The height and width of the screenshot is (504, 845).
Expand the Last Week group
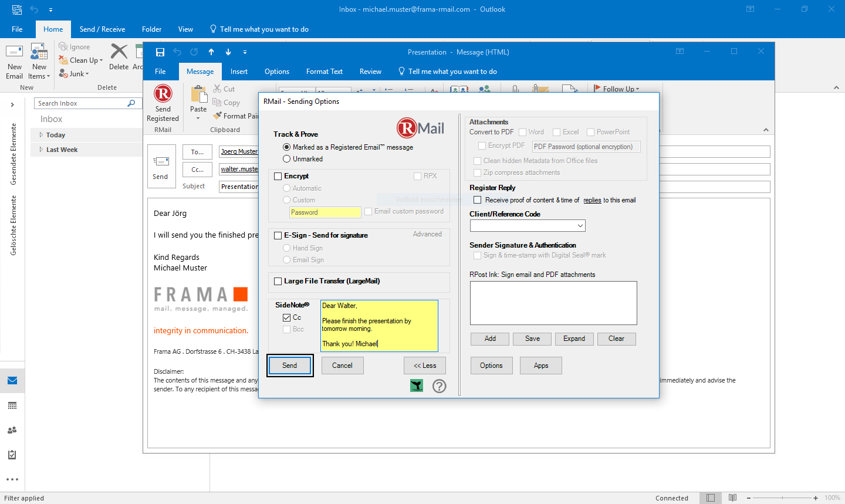point(41,150)
